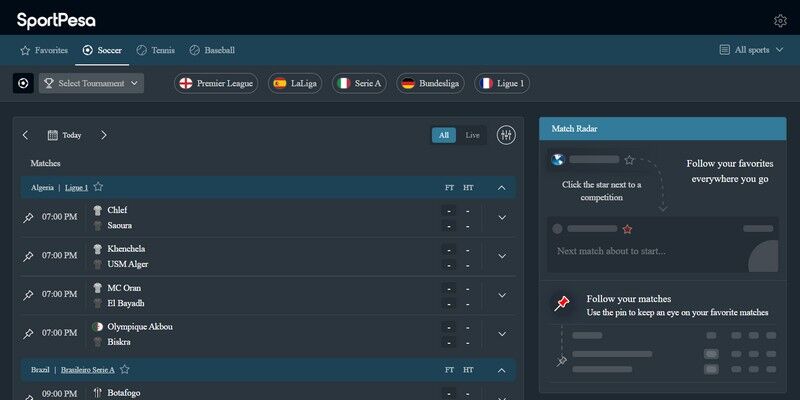Click the El Bayadh team jersey icon
800x400 pixels.
click(x=97, y=303)
